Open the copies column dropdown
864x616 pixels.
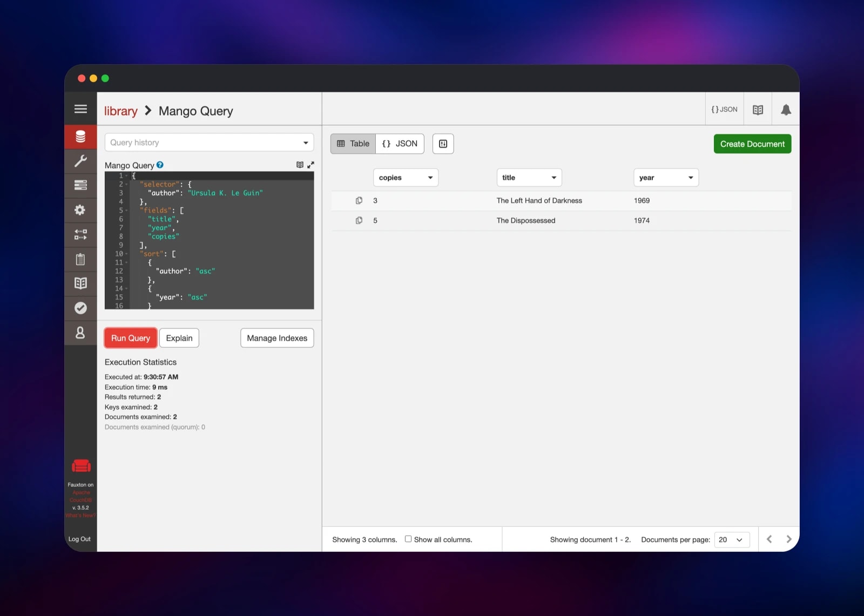tap(406, 178)
